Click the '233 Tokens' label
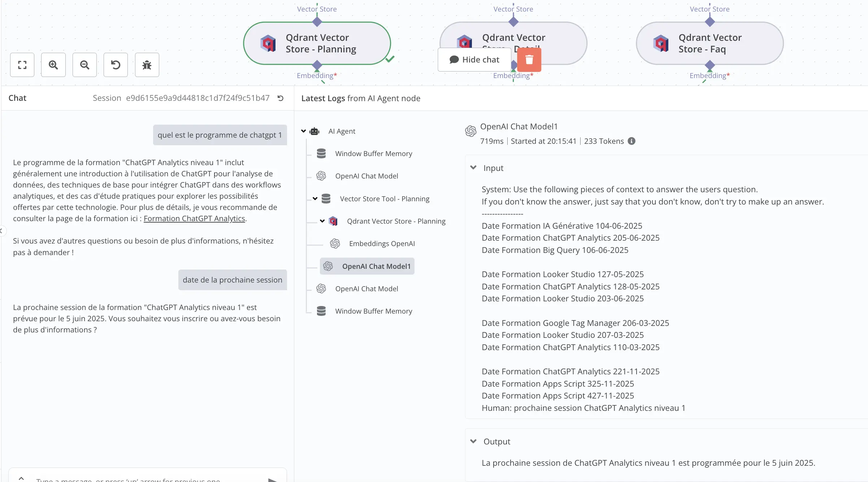 click(x=604, y=141)
